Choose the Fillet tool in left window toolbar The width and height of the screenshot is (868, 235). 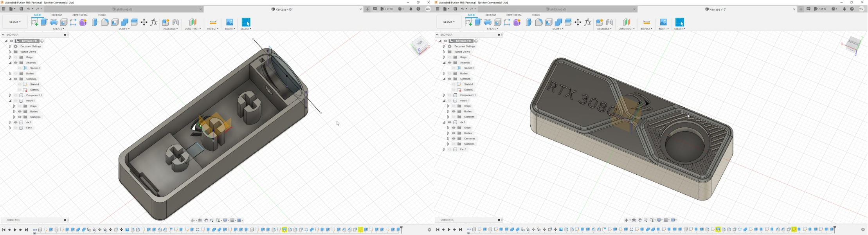click(x=105, y=22)
